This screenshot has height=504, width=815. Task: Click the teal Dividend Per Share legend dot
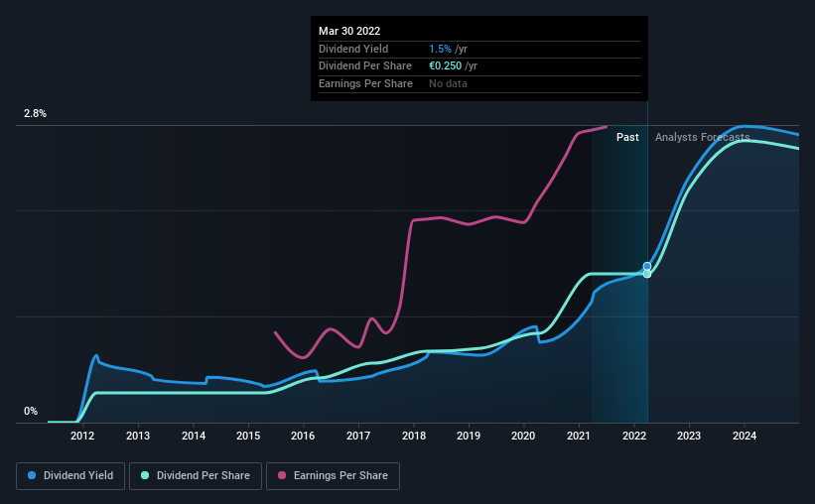145,475
